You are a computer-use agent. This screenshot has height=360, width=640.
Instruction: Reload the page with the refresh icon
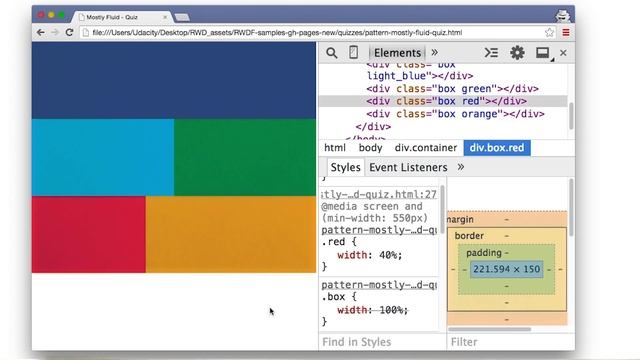click(x=69, y=33)
